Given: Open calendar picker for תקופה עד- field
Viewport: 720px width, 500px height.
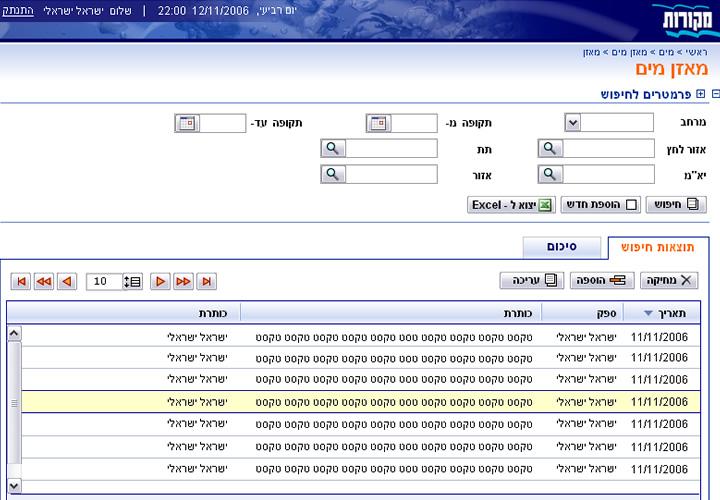Looking at the screenshot, I should coord(187,123).
